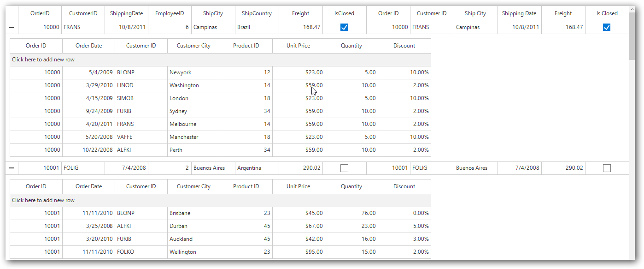
Task: Click the OrderID column header
Action: coord(40,13)
